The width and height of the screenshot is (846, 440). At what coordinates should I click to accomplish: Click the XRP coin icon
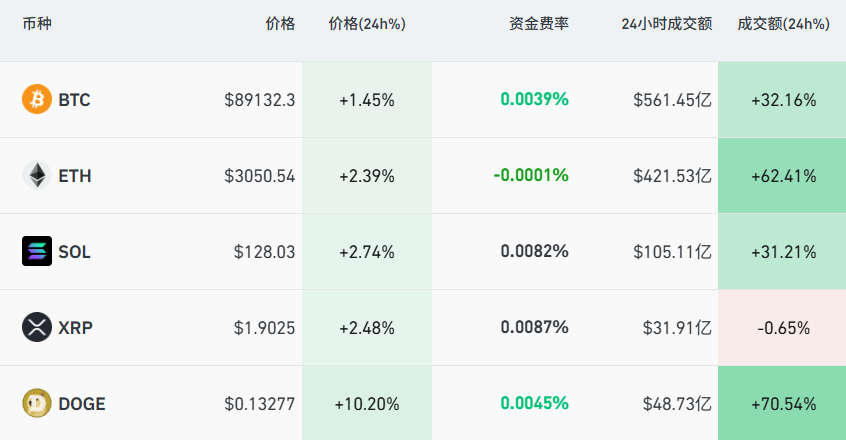pyautogui.click(x=36, y=327)
